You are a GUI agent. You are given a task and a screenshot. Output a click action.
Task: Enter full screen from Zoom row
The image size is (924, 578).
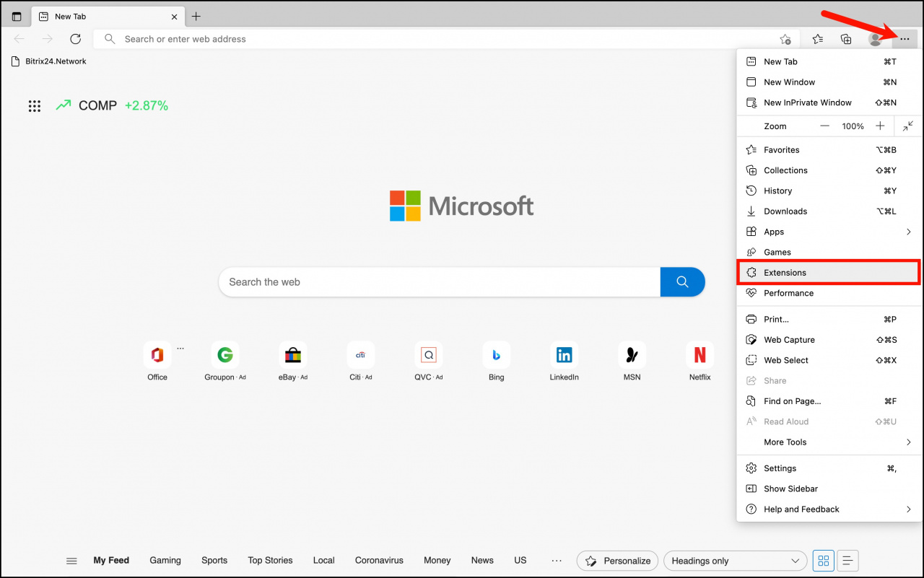[908, 126]
